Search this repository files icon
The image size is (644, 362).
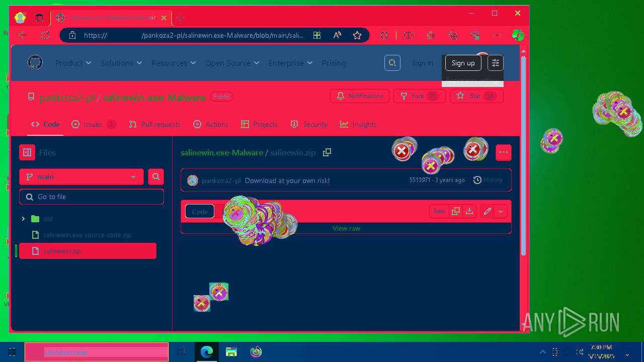tap(156, 176)
